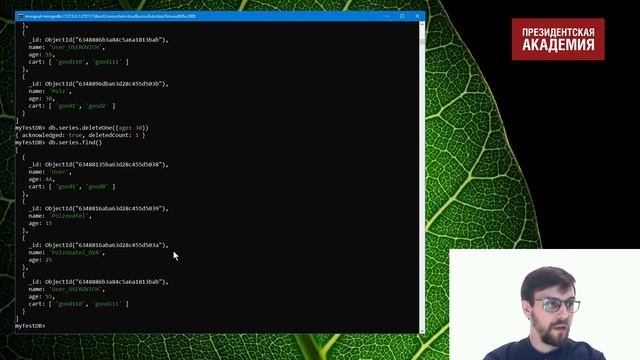The width and height of the screenshot is (640, 360).
Task: Click the acknowledged: true, deletedCount: 1 line
Action: (80, 135)
